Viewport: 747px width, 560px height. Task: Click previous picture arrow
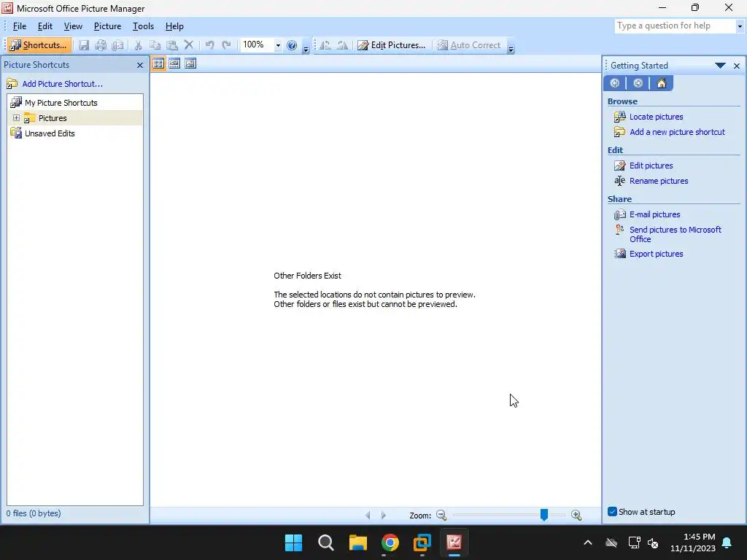click(368, 515)
